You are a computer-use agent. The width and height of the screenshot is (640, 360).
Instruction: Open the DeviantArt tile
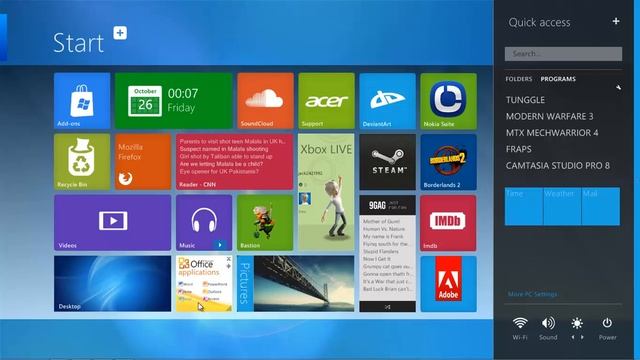(x=387, y=101)
